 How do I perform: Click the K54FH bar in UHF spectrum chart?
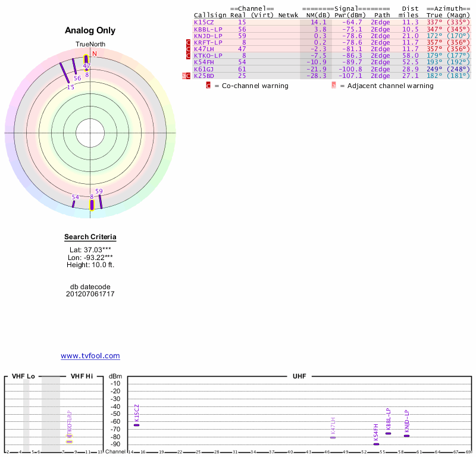point(376,445)
